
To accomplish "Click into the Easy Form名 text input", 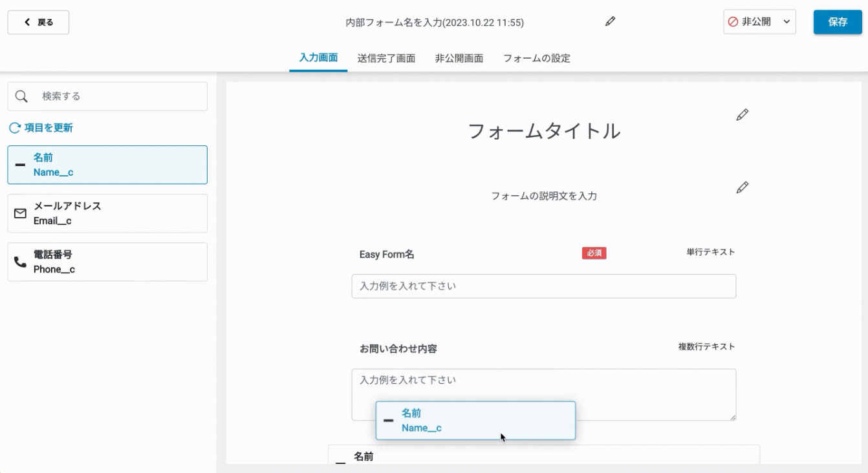I will tap(544, 286).
